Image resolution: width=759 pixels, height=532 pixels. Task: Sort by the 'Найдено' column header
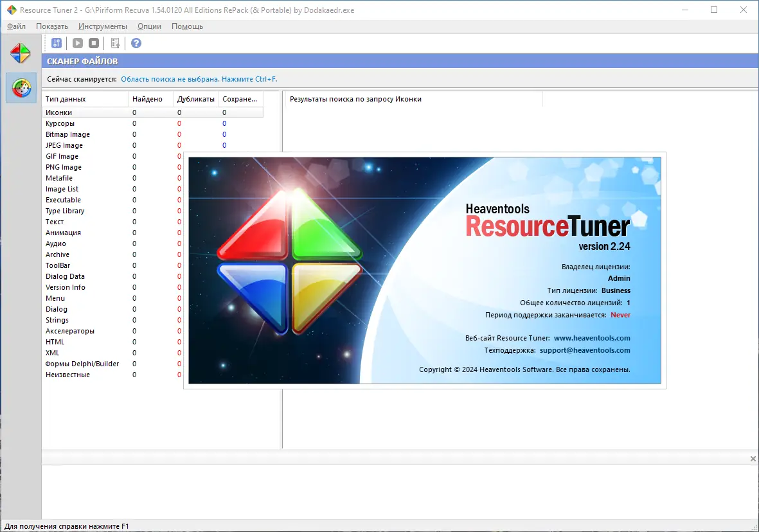151,99
